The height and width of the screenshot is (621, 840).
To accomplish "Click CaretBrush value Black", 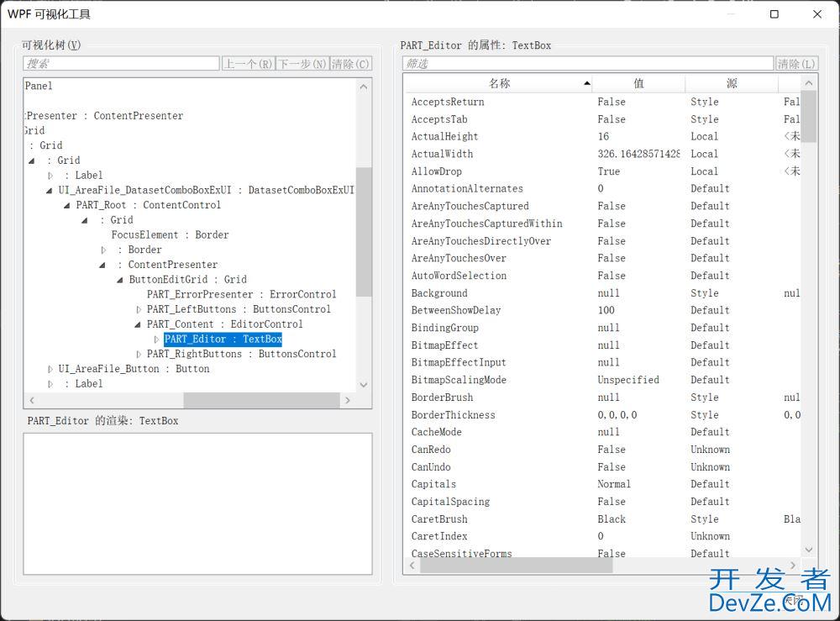I will pyautogui.click(x=612, y=519).
